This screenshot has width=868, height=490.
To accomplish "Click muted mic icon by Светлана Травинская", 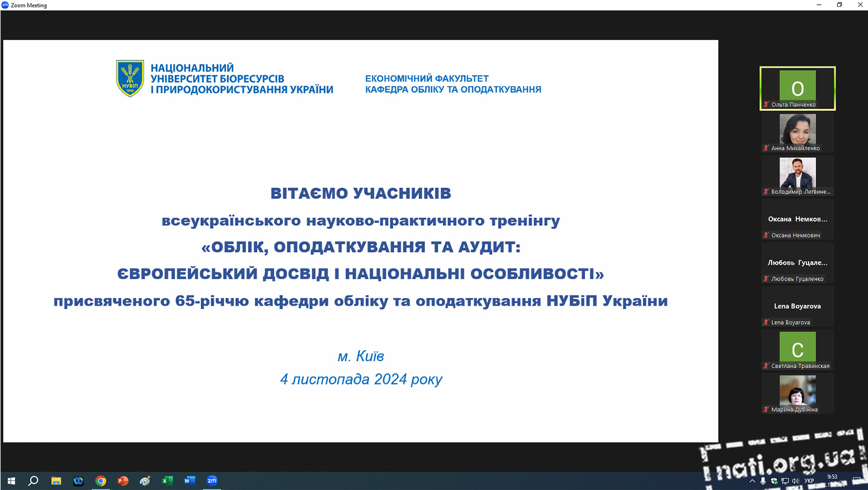I will tap(766, 366).
